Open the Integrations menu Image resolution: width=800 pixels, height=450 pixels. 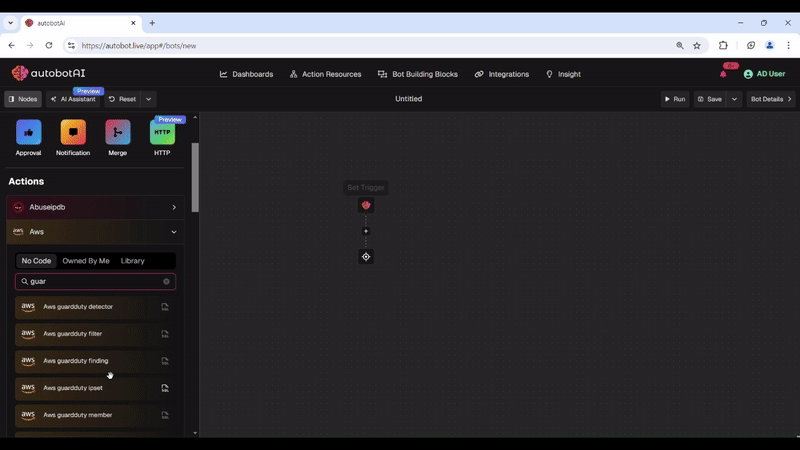pos(502,74)
